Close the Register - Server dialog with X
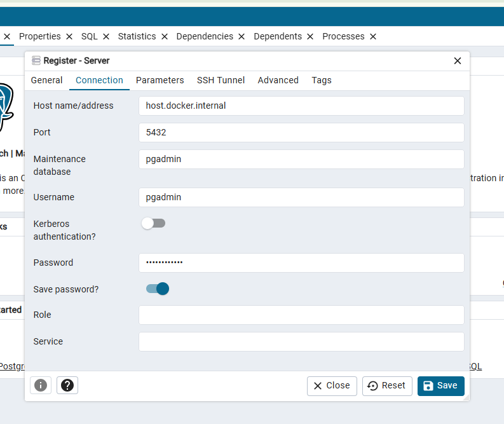The width and height of the screenshot is (504, 424). (x=457, y=61)
